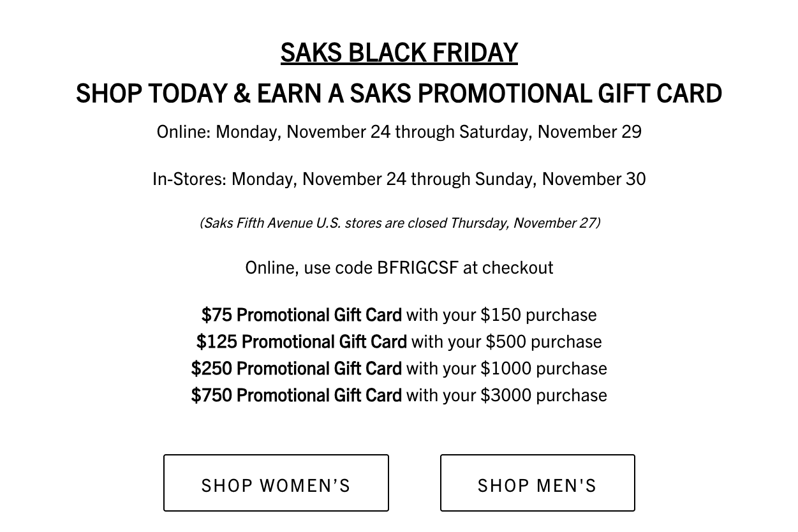This screenshot has height=532, width=798.
Task: Click inside the SHOP WOMEN'S outlined box
Action: coord(276,484)
